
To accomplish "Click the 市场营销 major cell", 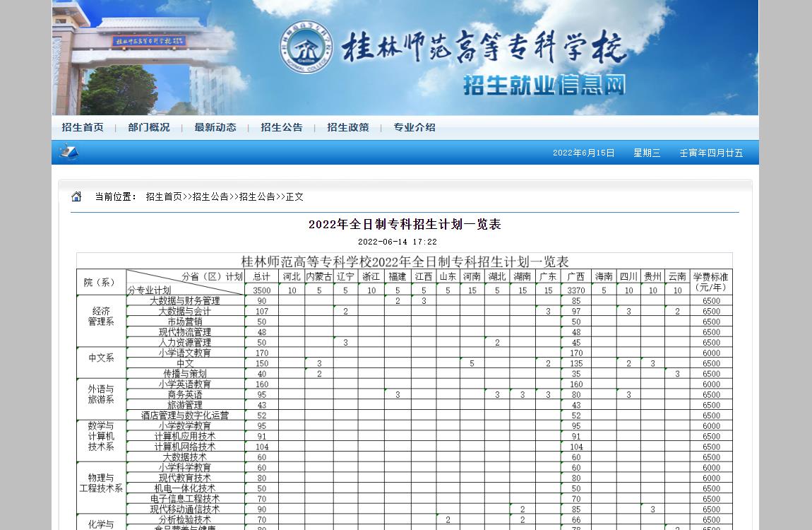I will pyautogui.click(x=185, y=322).
